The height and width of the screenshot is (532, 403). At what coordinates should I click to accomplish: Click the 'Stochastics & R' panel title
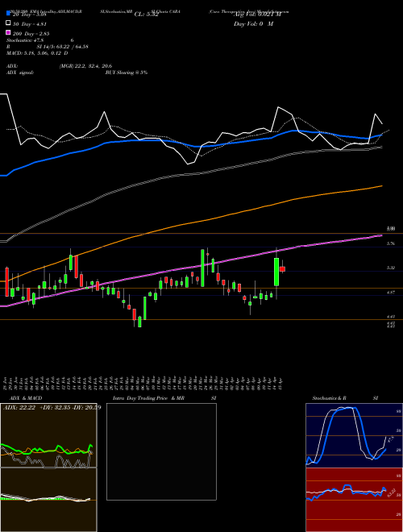329,398
